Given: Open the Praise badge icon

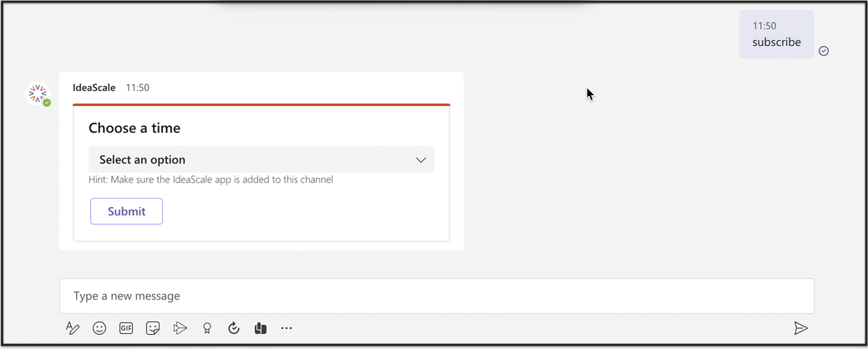Looking at the screenshot, I should pos(207,328).
